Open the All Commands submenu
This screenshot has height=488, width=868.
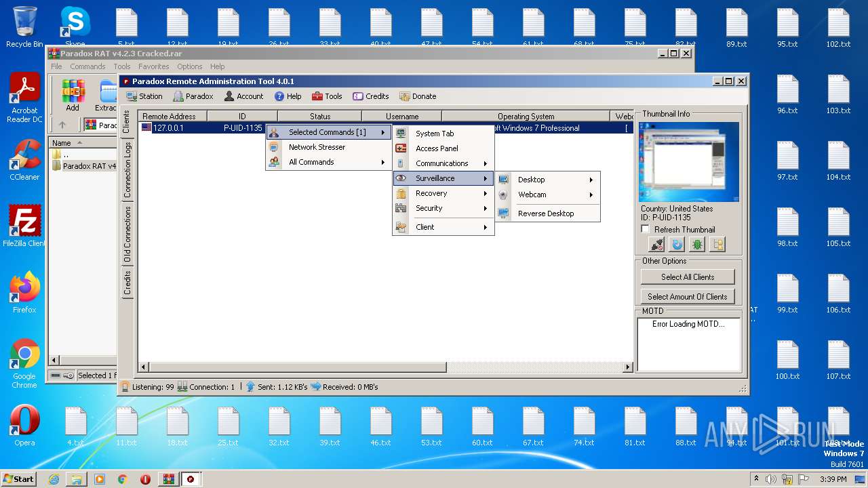pos(328,162)
